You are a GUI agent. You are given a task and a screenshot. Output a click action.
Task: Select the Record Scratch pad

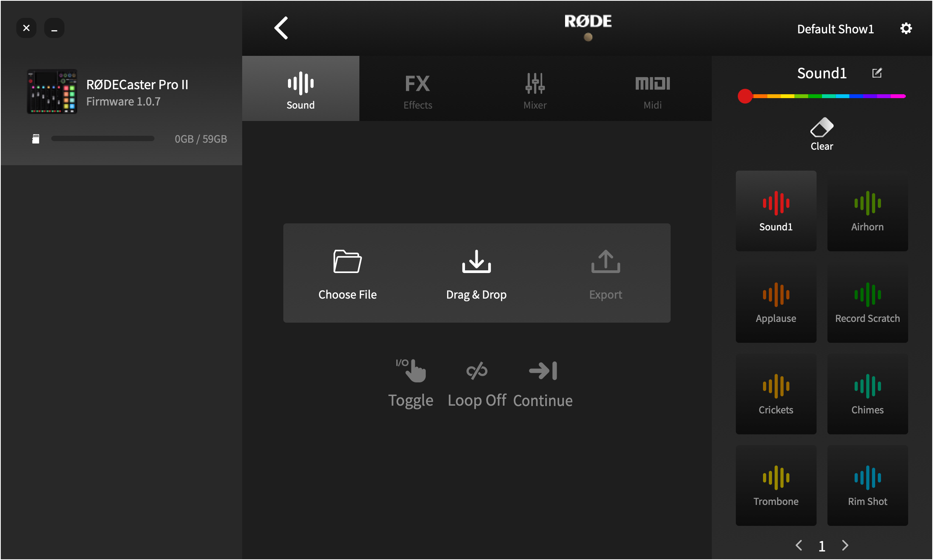(868, 302)
